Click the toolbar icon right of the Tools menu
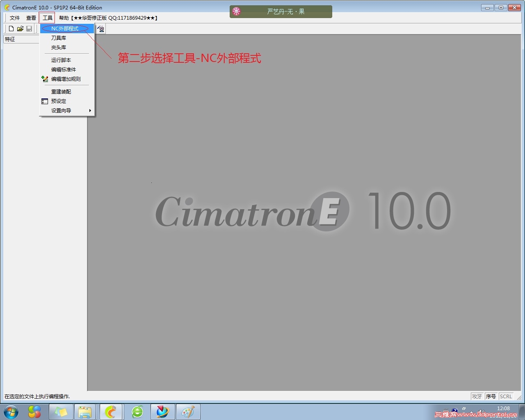The width and height of the screenshot is (525, 420). pyautogui.click(x=101, y=29)
